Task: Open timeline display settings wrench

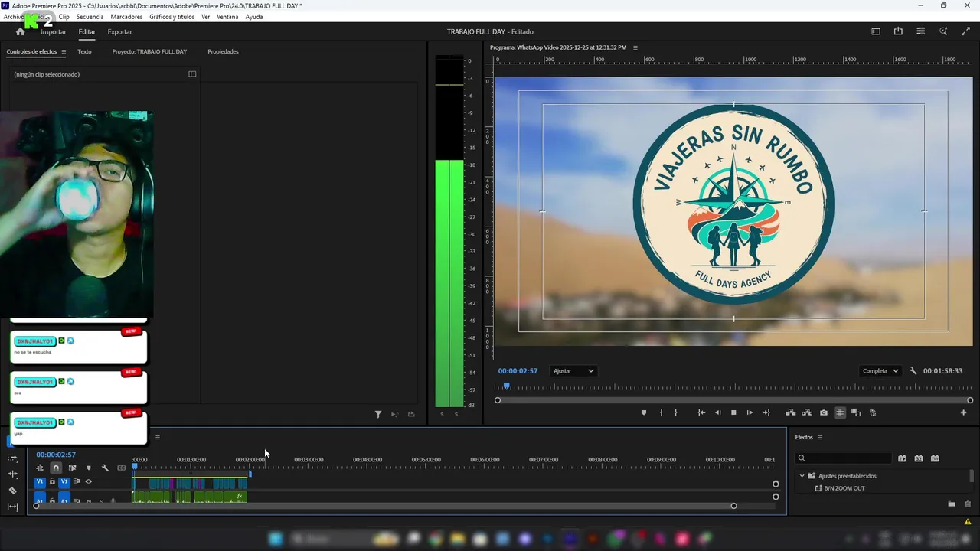Action: pos(105,468)
